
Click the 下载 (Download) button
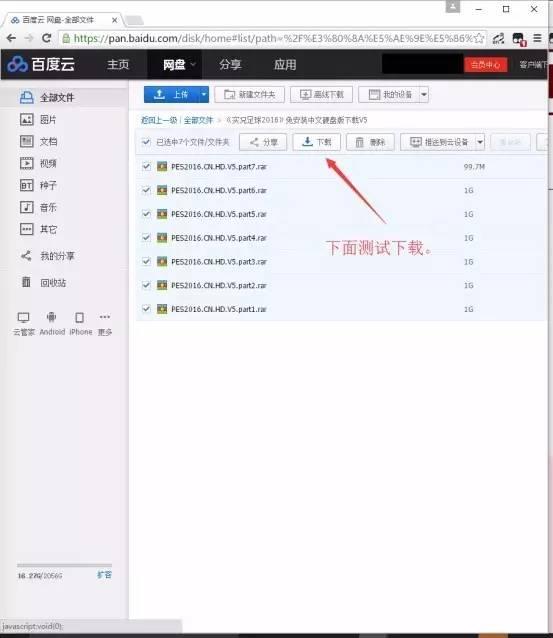pos(317,142)
